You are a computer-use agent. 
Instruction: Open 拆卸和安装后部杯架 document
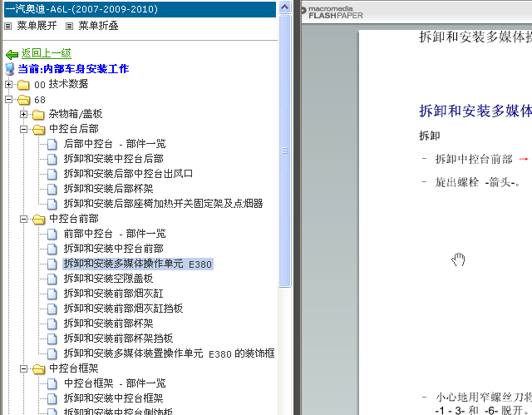[x=109, y=189]
